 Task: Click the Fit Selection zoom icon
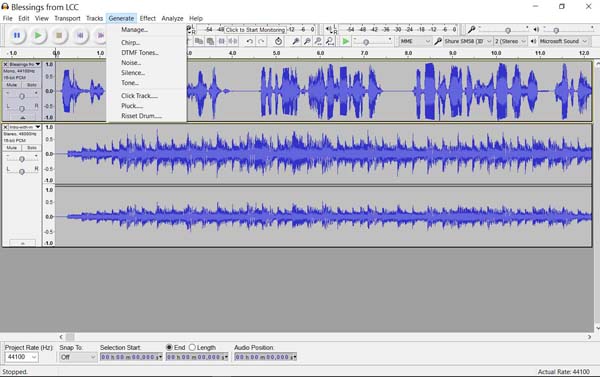(x=318, y=41)
